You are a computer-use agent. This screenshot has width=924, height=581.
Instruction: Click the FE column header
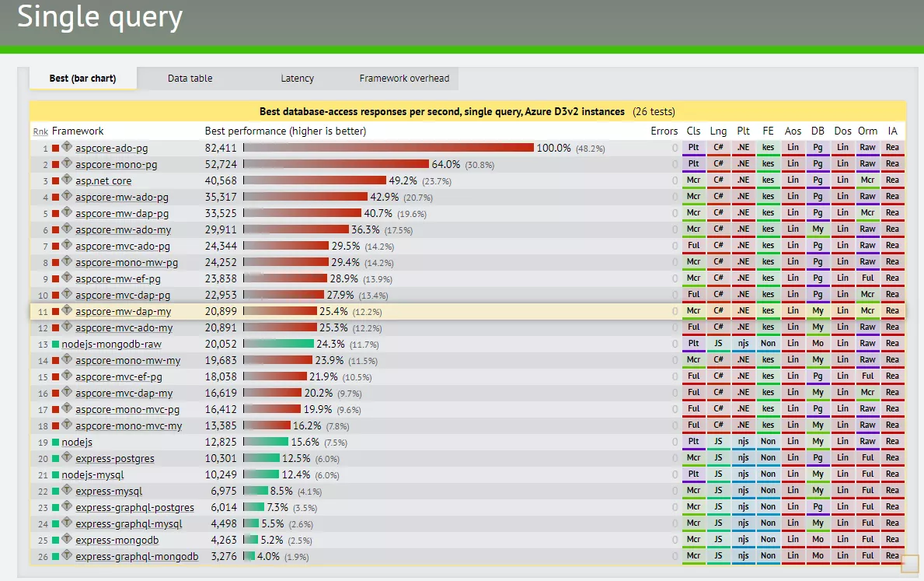[768, 131]
